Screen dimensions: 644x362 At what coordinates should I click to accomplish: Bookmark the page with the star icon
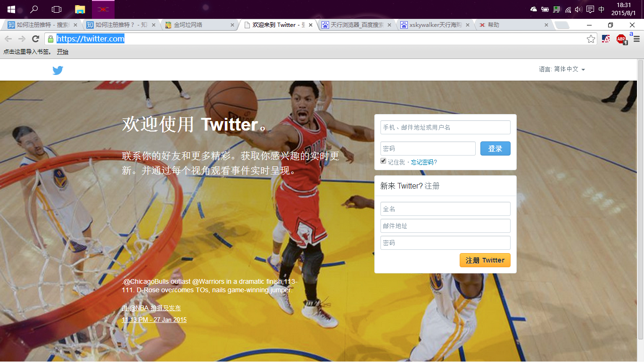pos(591,39)
